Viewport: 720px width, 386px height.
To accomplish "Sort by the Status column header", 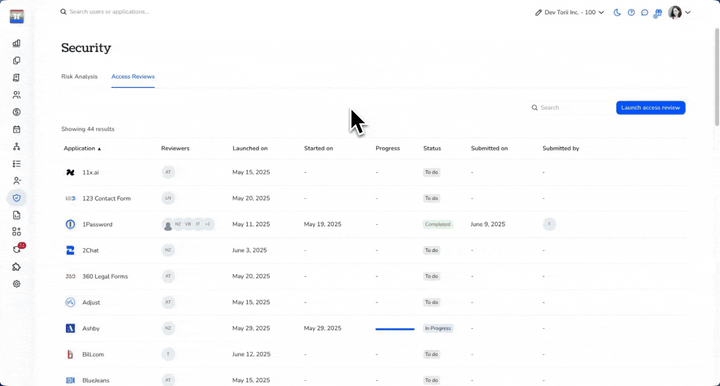I will coord(432,148).
